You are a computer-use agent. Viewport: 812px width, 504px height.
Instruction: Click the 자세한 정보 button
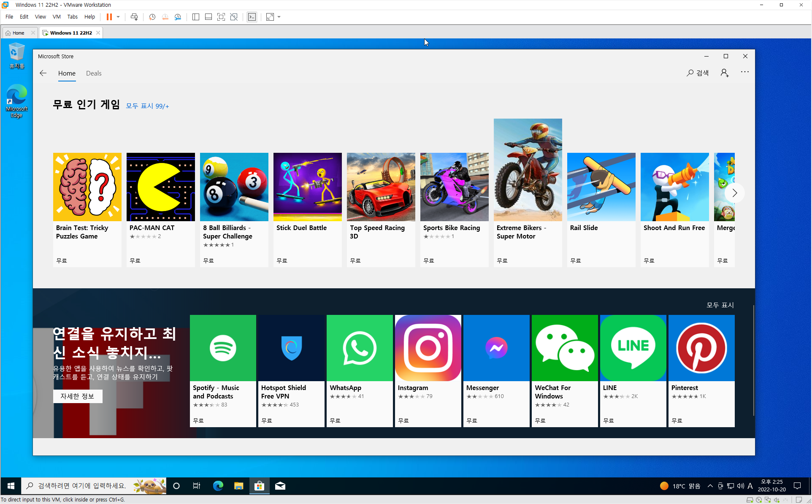point(78,396)
